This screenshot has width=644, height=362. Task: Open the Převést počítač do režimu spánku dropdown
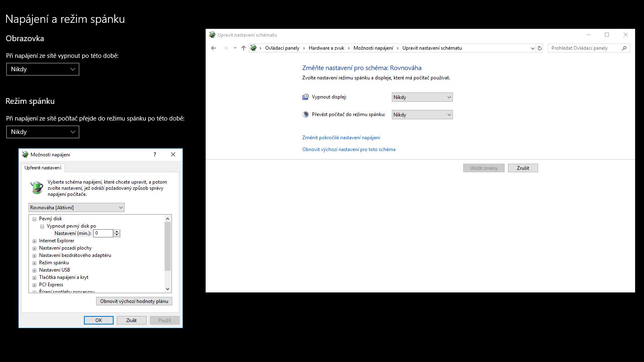coord(422,114)
